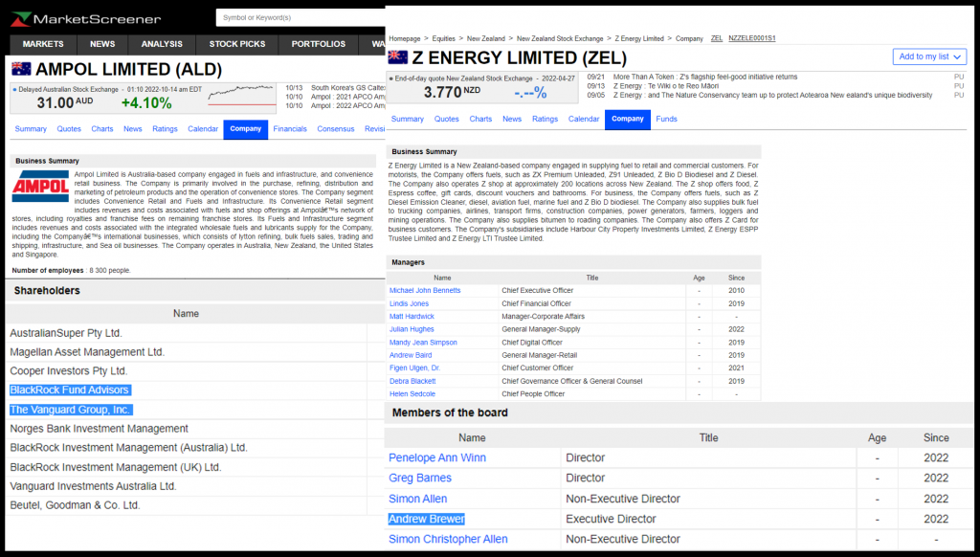Image resolution: width=980 pixels, height=557 pixels.
Task: Click the Equities breadcrumb link
Action: [444, 38]
